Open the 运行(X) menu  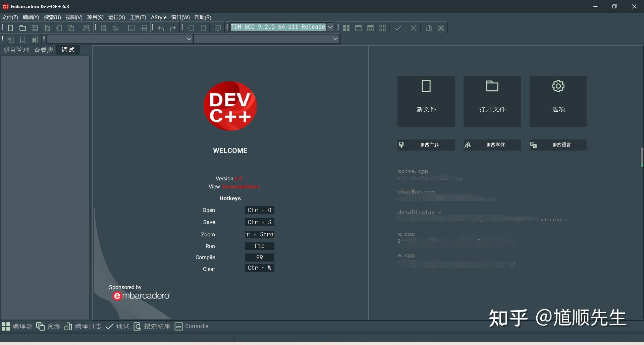coord(116,17)
